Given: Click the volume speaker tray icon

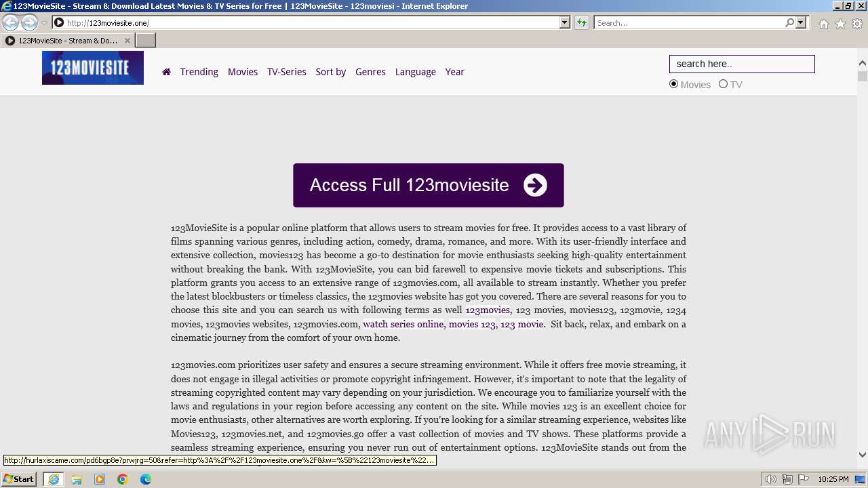Looking at the screenshot, I should pyautogui.click(x=771, y=479).
